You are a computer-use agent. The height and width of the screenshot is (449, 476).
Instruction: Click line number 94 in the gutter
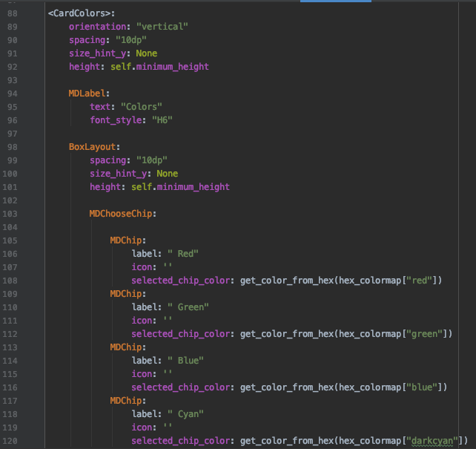click(12, 94)
